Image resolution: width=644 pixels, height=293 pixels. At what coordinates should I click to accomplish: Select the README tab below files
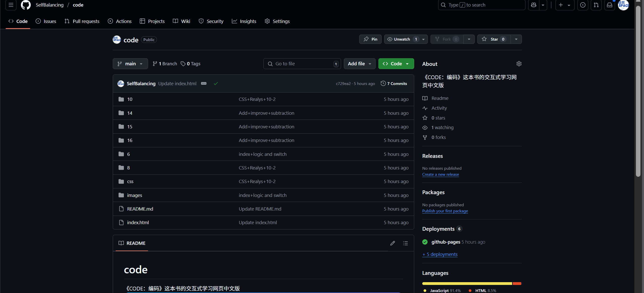pyautogui.click(x=132, y=243)
